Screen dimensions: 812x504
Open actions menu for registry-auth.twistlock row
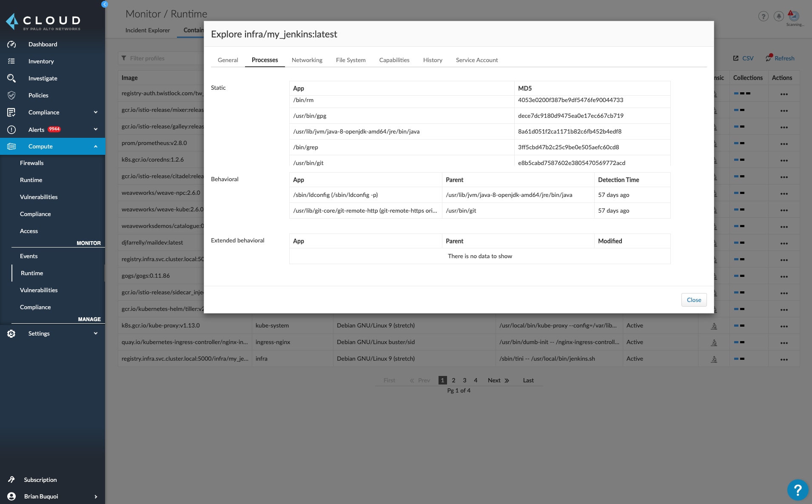click(x=784, y=94)
